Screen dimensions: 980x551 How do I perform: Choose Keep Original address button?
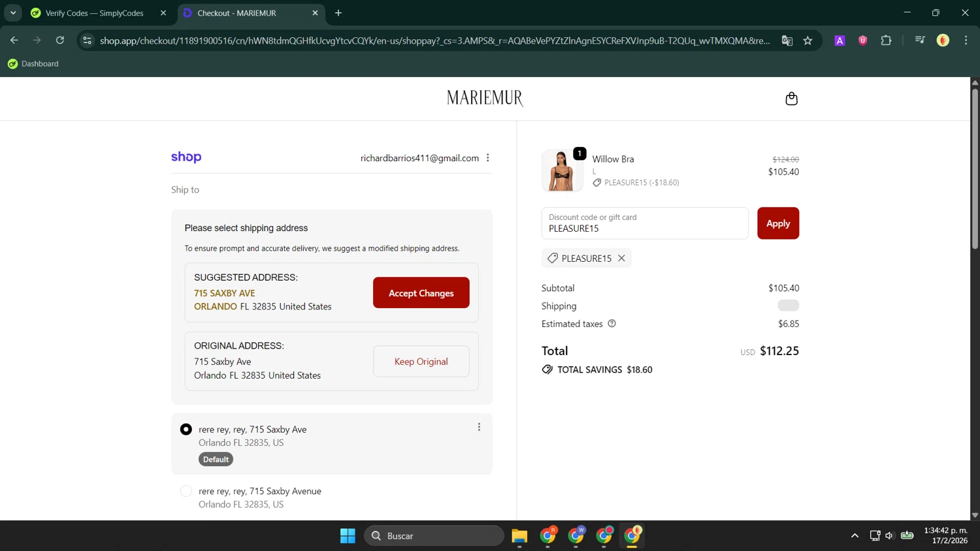pyautogui.click(x=421, y=361)
